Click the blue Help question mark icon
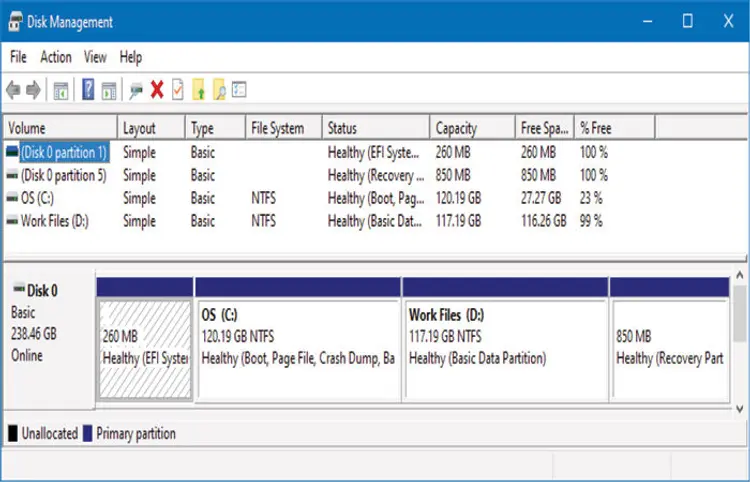This screenshot has height=482, width=750. pyautogui.click(x=88, y=90)
